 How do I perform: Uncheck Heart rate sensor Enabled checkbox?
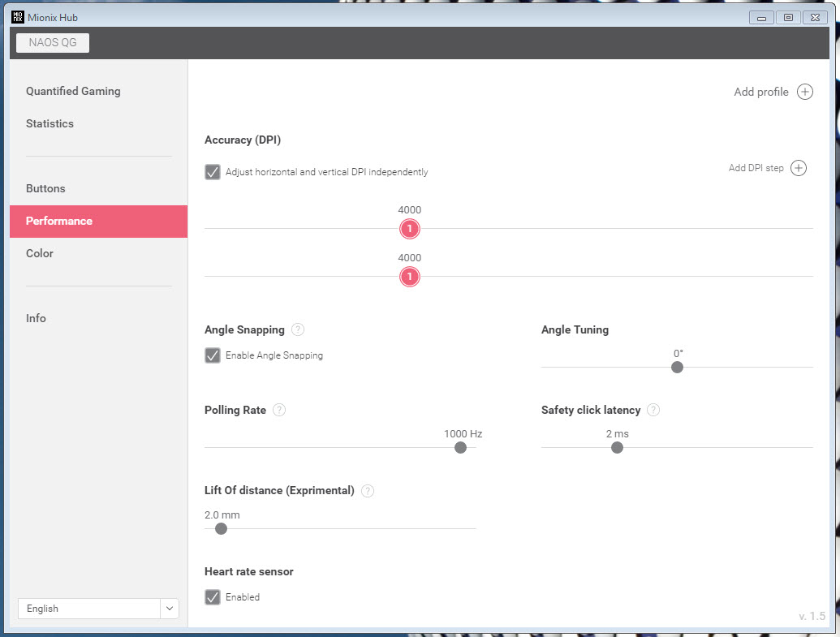pos(212,596)
